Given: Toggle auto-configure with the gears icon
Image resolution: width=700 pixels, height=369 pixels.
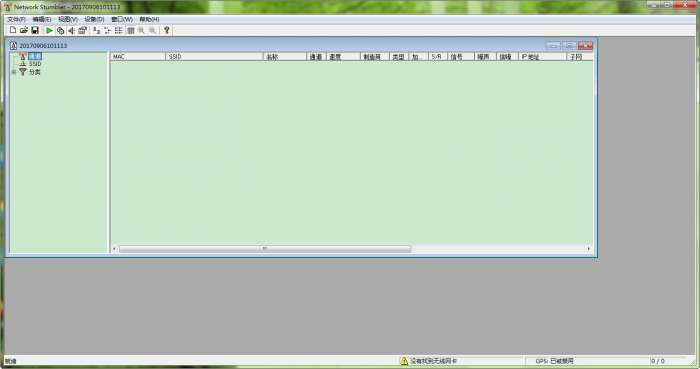Looking at the screenshot, I should [60, 30].
